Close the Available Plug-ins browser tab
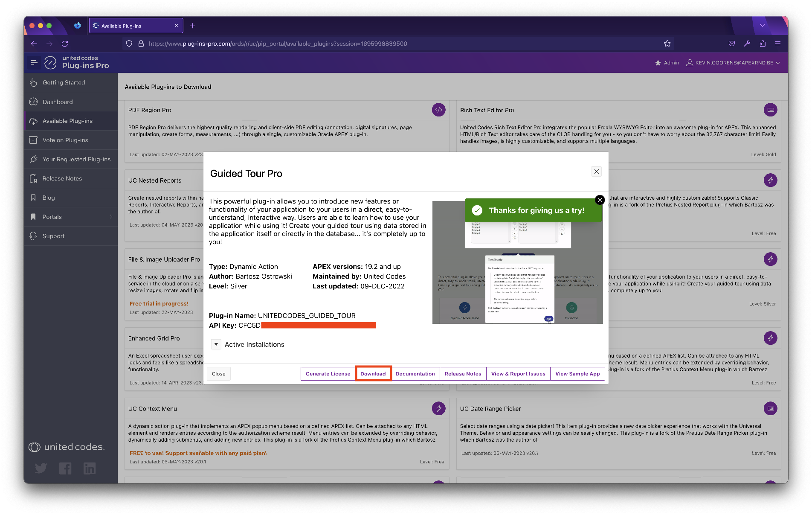 [177, 26]
